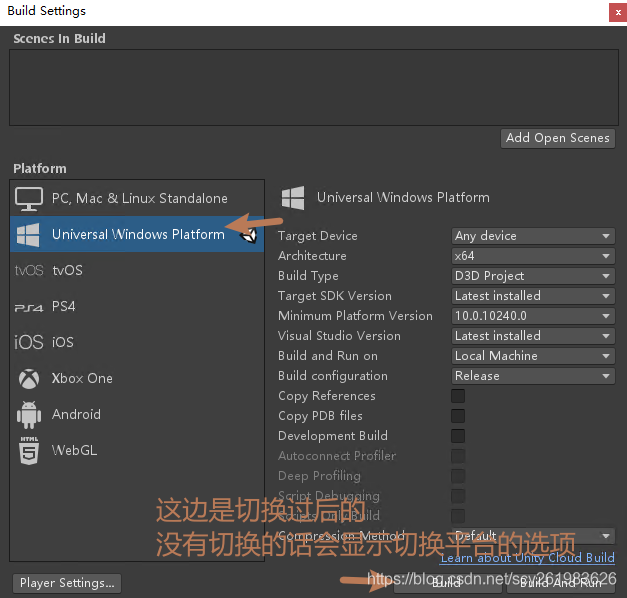Select the PC, Mac & Linux Standalone monitor icon
The height and width of the screenshot is (598, 627).
pos(29,198)
